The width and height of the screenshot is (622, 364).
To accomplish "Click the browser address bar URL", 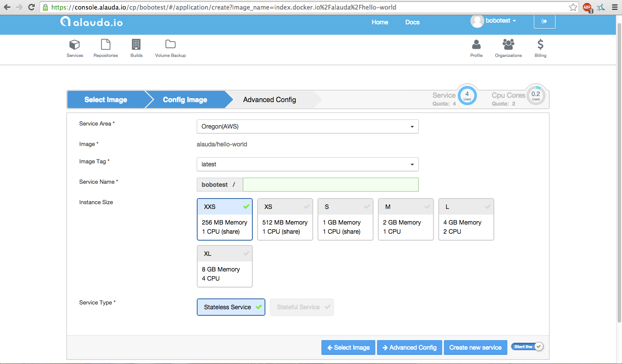I will (224, 7).
